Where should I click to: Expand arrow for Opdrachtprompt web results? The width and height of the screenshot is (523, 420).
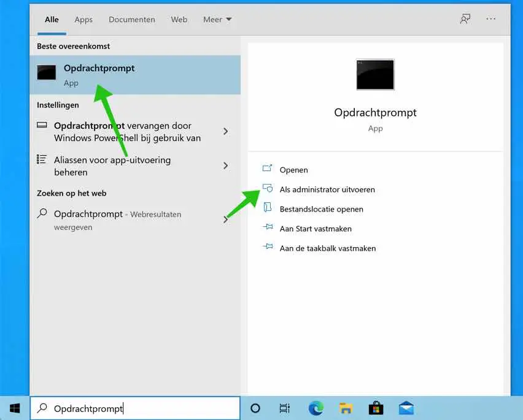click(x=226, y=220)
